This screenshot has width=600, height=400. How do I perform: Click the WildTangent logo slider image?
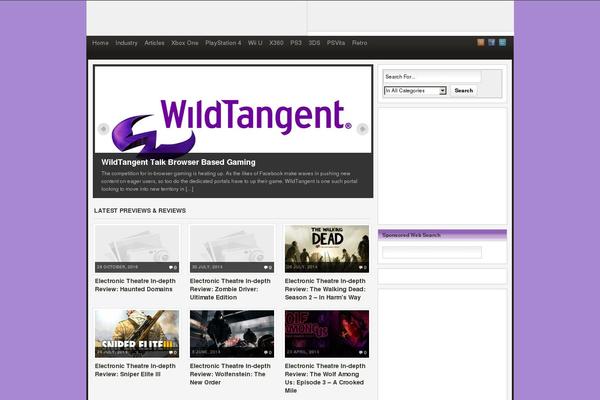[233, 110]
